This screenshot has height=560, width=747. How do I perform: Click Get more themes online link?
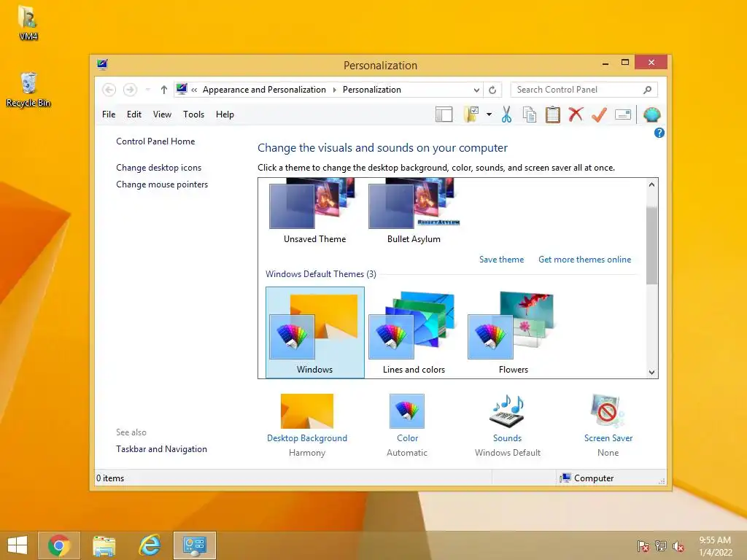[x=584, y=260]
